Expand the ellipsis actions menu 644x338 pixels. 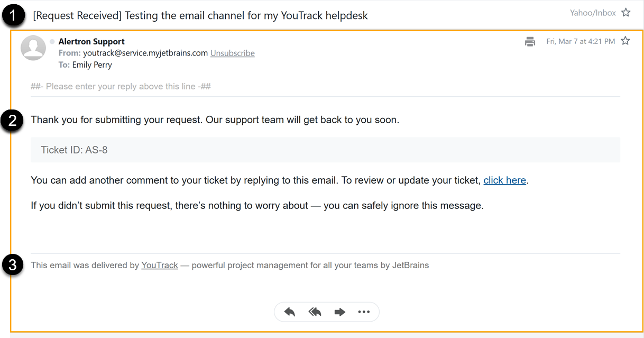point(364,312)
